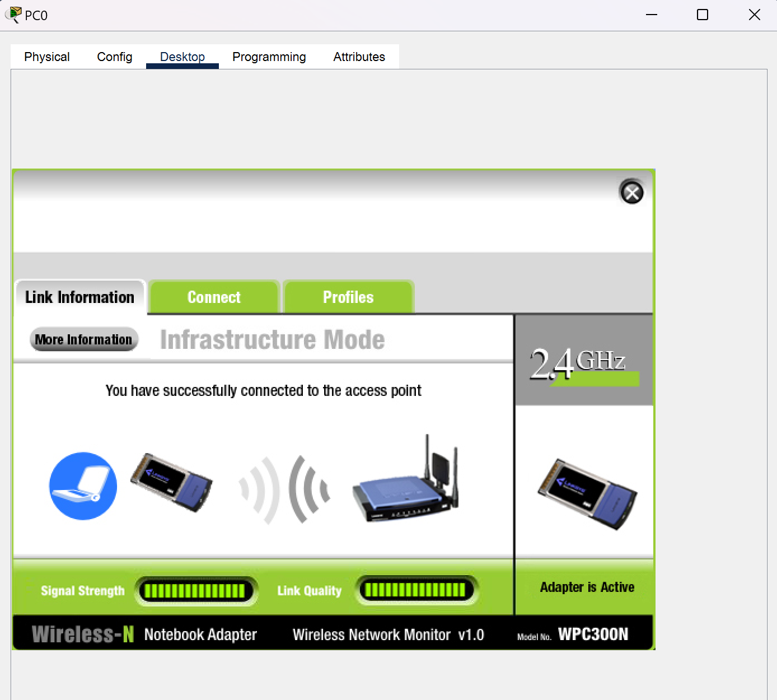This screenshot has height=700, width=777.
Task: Click the PC0 application icon in title bar
Action: click(13, 15)
